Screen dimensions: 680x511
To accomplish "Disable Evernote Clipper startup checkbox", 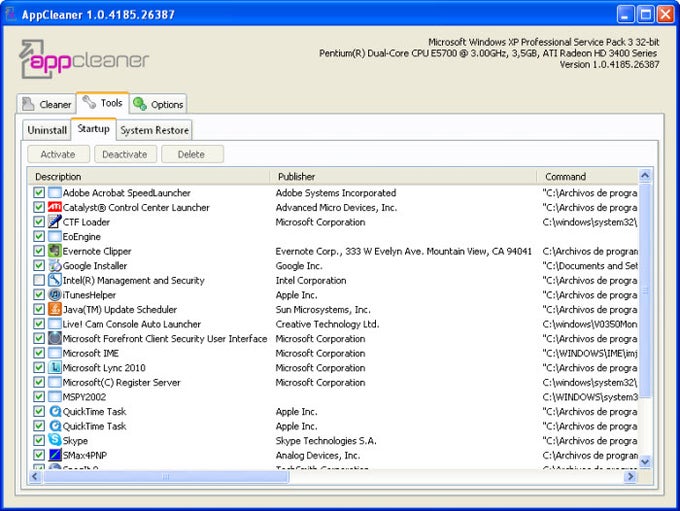I will (x=39, y=251).
